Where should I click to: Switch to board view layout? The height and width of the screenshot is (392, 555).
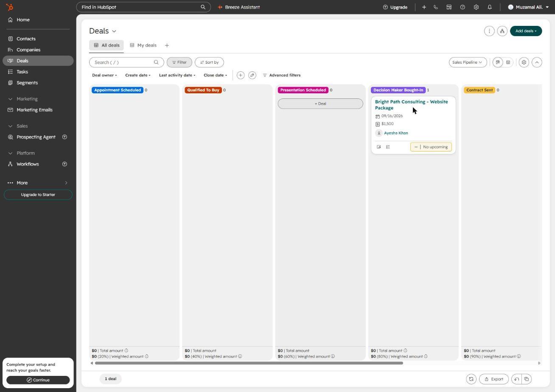pos(498,62)
